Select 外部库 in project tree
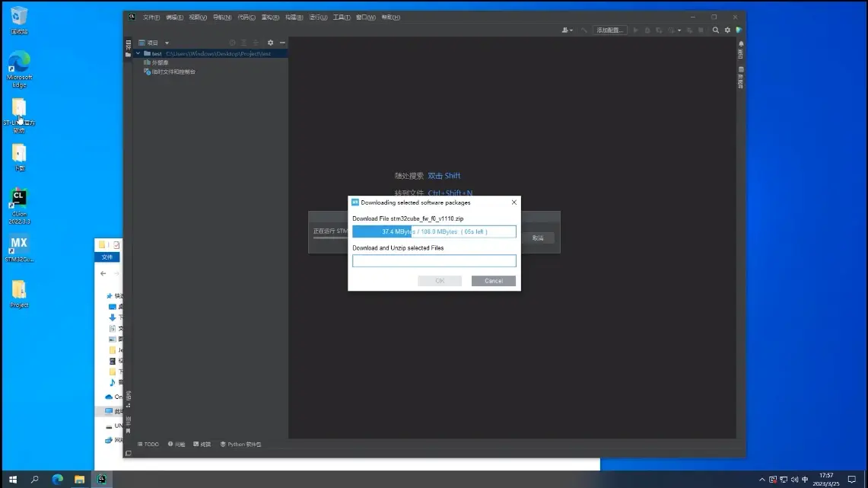This screenshot has width=868, height=488. point(160,62)
